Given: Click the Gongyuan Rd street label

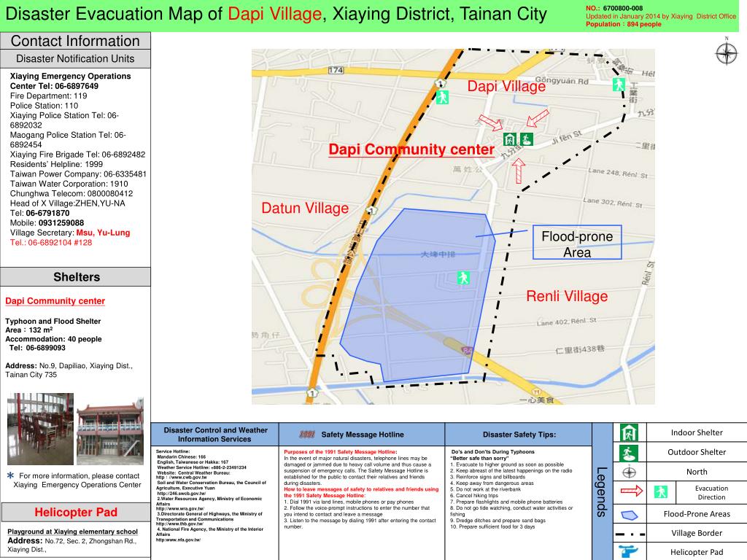Looking at the screenshot, I should [x=562, y=80].
